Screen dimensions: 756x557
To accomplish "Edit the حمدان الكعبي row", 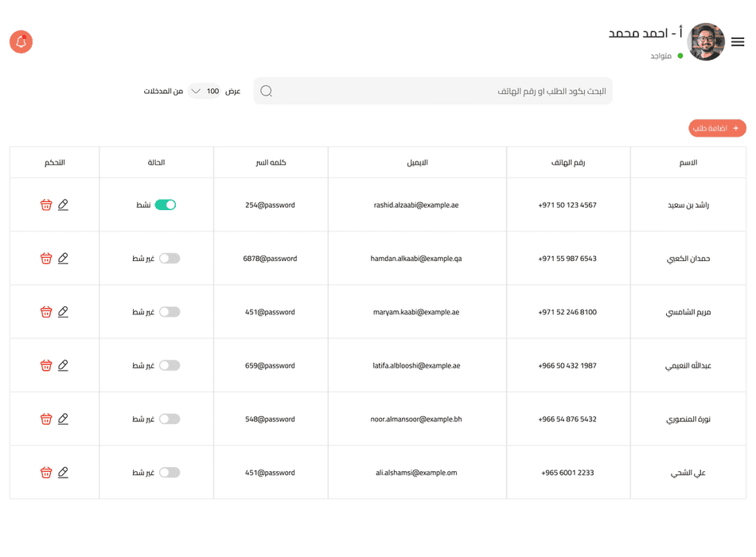I will click(63, 258).
